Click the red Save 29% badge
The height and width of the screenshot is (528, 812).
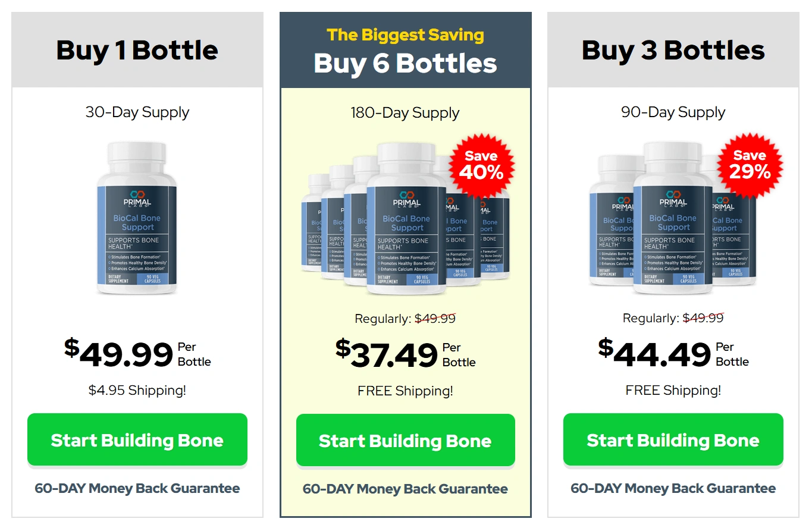pos(750,165)
